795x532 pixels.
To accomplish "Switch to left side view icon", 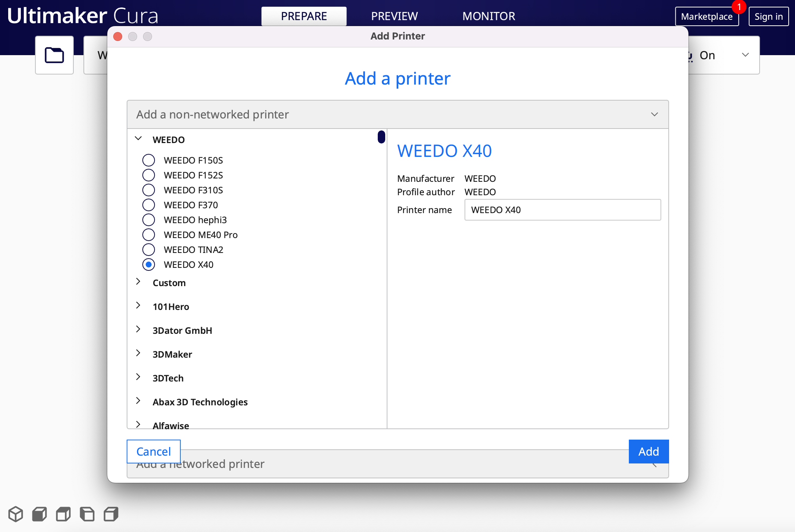I will (x=87, y=514).
